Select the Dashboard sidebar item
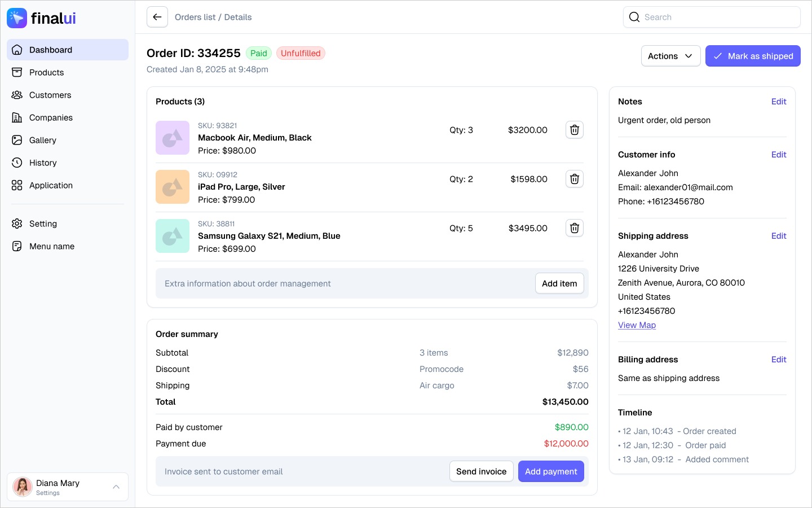 point(50,50)
